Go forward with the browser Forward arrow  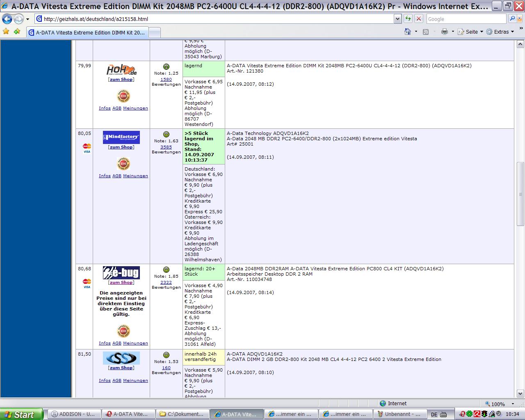[x=18, y=19]
